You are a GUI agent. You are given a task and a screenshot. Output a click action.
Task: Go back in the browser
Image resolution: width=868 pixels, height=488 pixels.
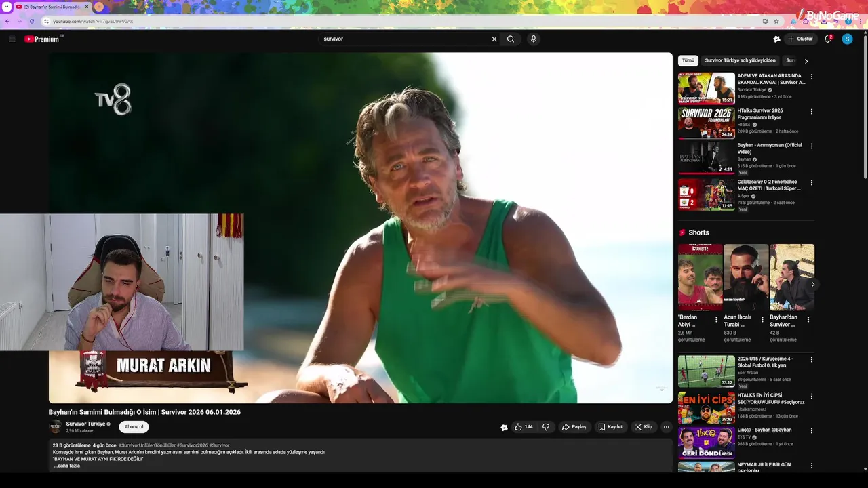click(x=7, y=21)
